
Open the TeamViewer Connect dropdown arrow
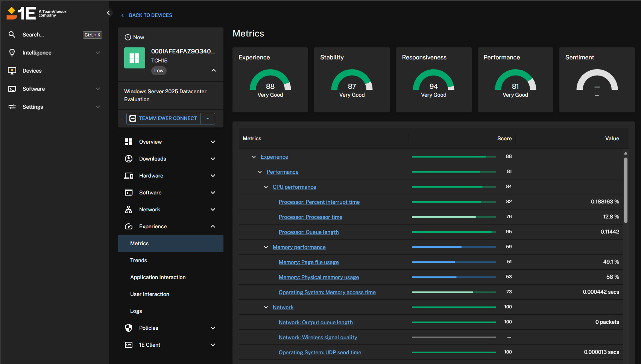[208, 118]
